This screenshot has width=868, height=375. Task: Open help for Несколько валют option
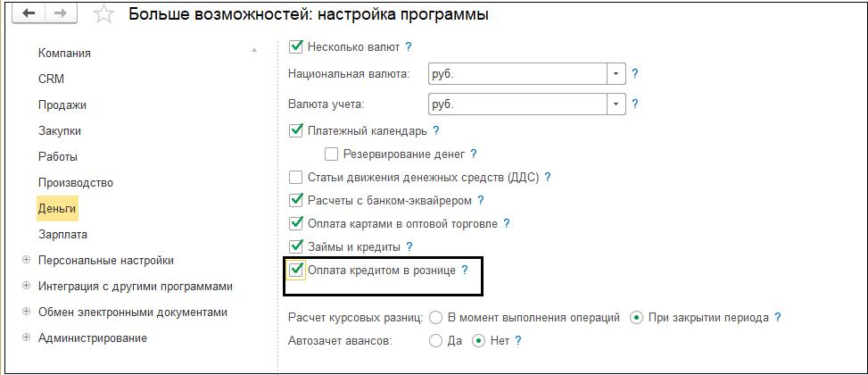(x=409, y=46)
